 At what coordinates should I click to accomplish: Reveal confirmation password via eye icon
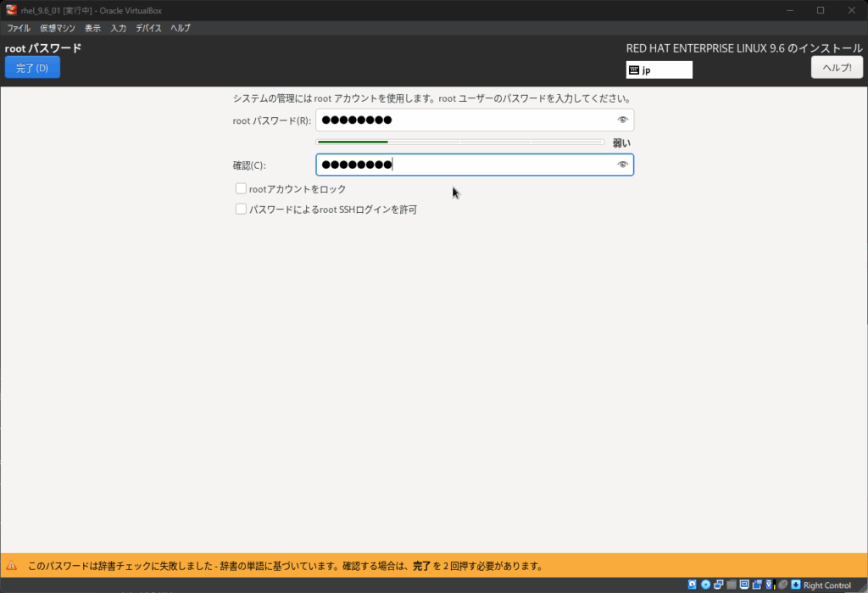[x=623, y=165]
